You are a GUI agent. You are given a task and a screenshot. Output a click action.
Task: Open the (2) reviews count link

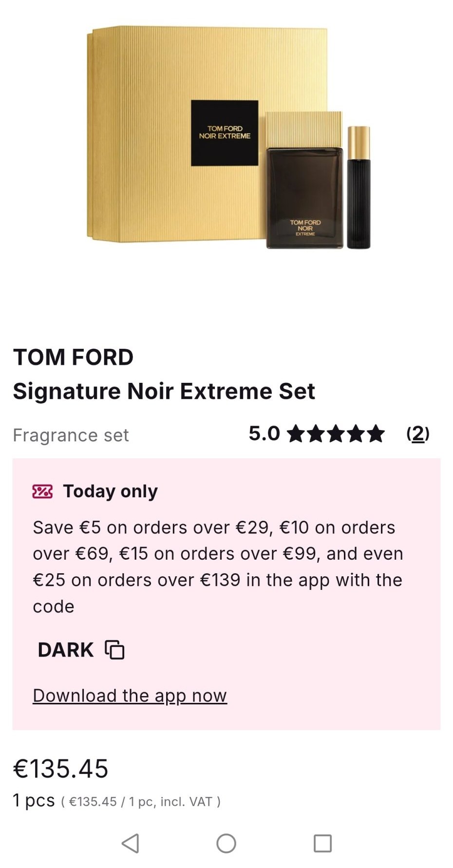click(x=418, y=434)
